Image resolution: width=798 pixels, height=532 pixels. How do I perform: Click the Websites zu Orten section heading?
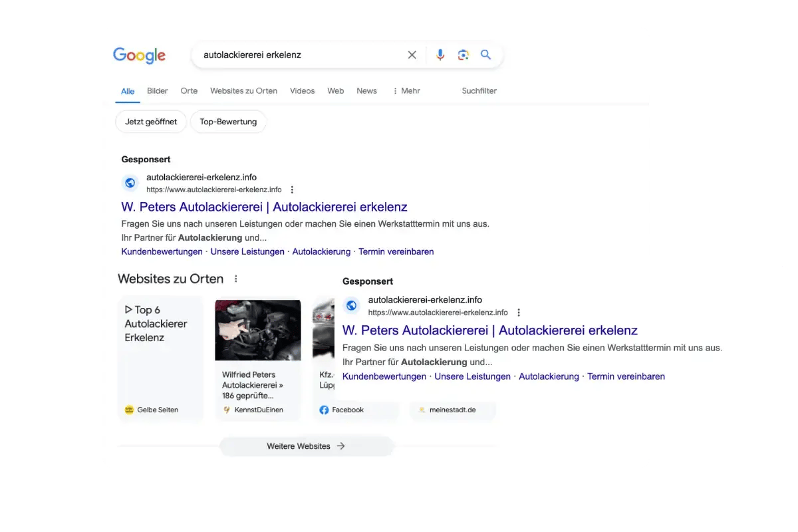coord(171,279)
